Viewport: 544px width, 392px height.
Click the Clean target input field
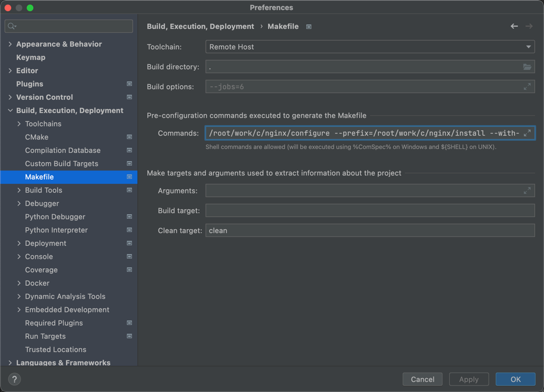(369, 230)
